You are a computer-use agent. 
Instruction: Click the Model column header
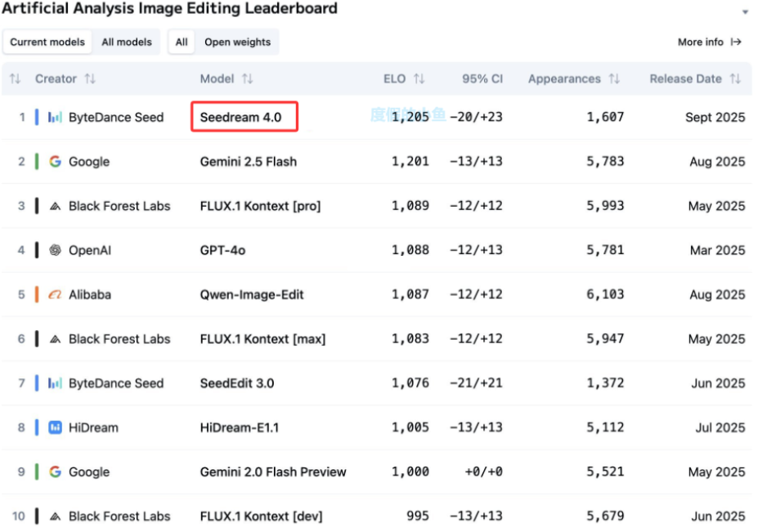pos(217,78)
